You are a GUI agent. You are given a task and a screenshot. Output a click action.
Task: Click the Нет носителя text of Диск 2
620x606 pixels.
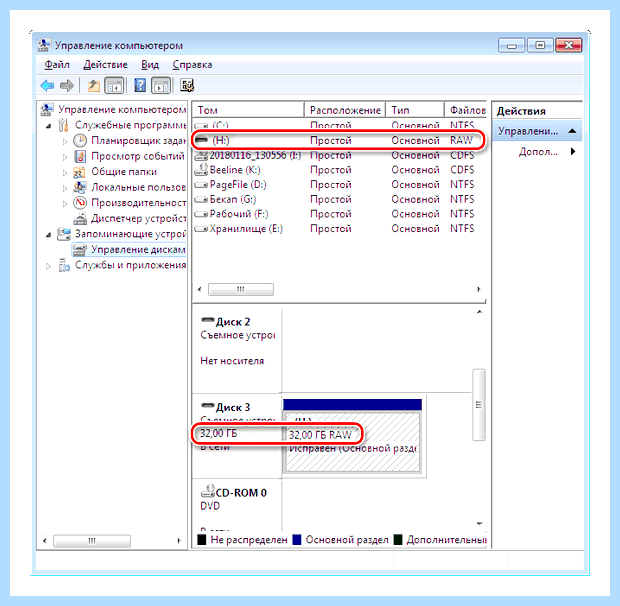[232, 361]
